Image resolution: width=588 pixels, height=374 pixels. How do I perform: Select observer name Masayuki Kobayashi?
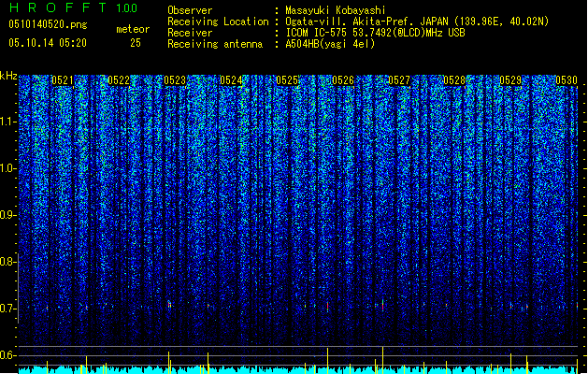click(x=336, y=10)
